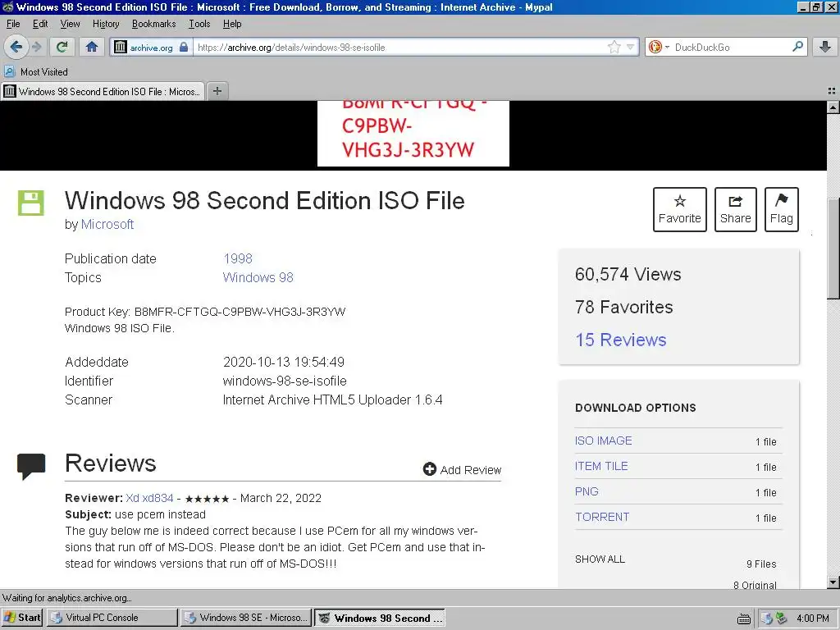Open the URL history dropdown arrow

[631, 47]
